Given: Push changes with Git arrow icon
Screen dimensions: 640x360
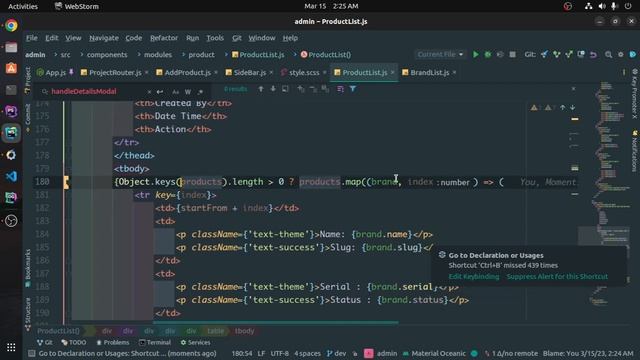Looking at the screenshot, I should 569,54.
